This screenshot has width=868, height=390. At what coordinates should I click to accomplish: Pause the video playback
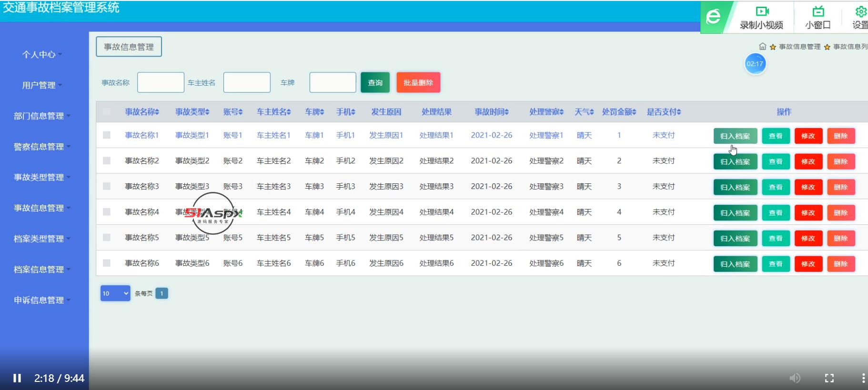17,378
